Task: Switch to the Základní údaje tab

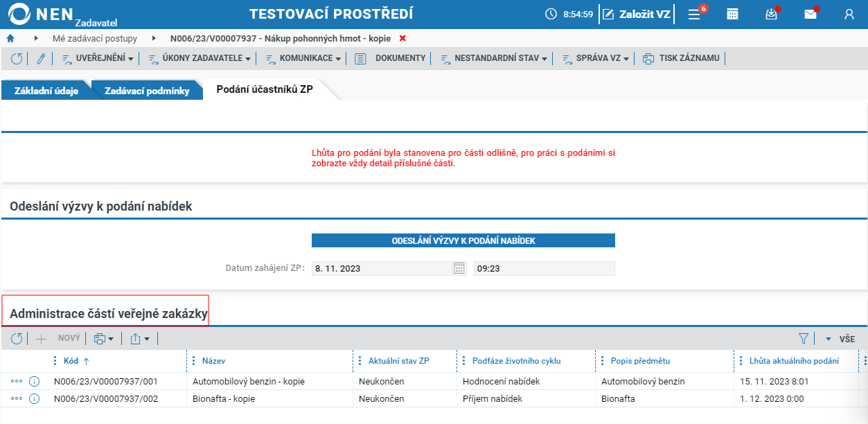Action: click(46, 90)
